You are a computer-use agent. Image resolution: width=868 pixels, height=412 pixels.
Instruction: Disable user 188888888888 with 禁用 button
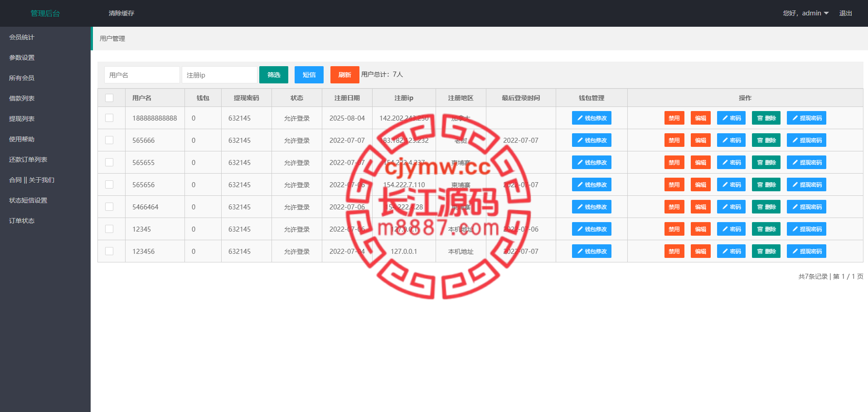674,118
